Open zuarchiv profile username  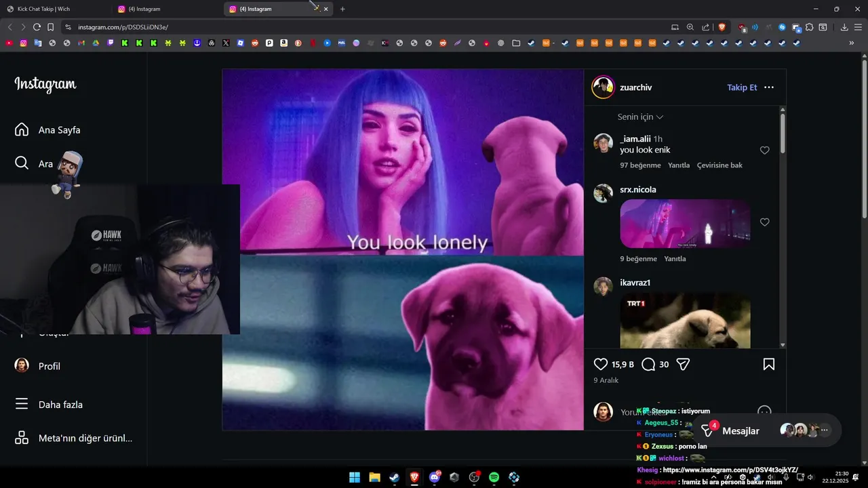point(635,87)
